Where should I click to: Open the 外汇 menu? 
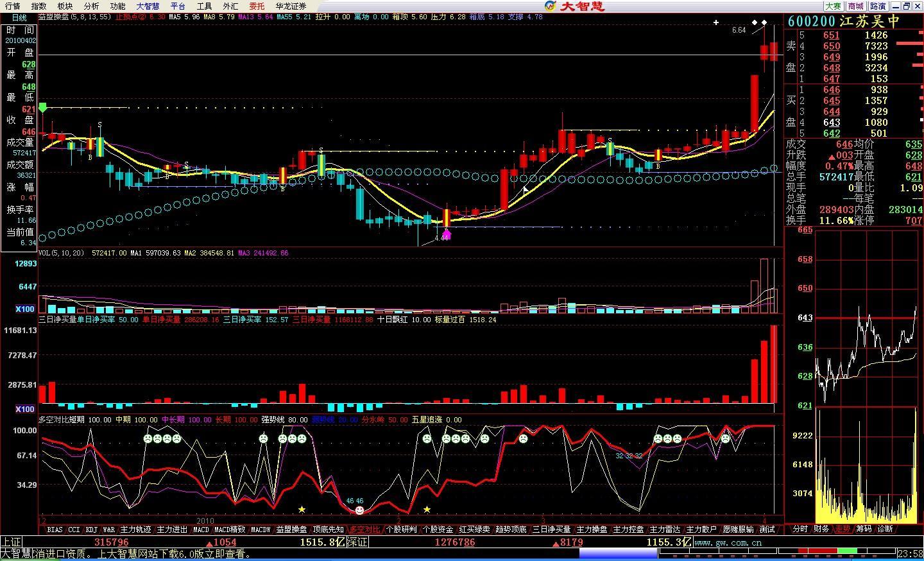tap(230, 6)
